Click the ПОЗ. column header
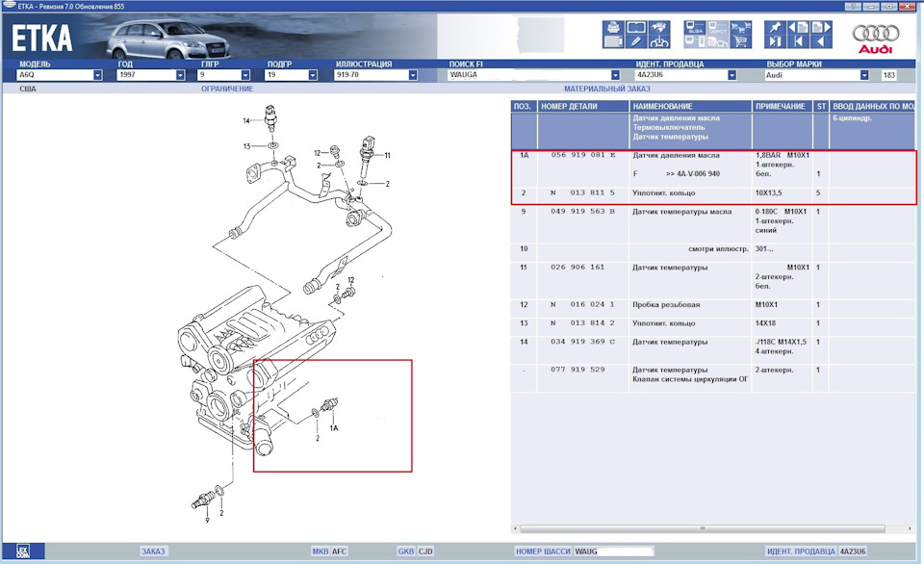Viewport: 924px width, 564px height. pyautogui.click(x=524, y=106)
